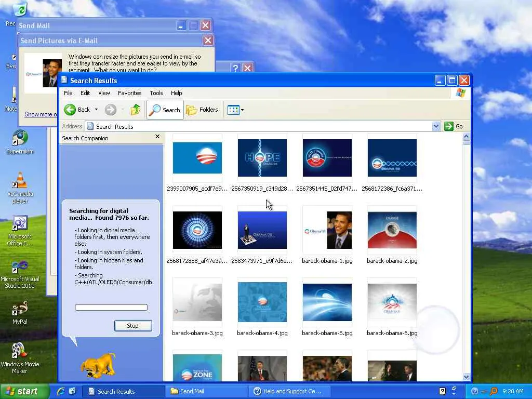Open VLC media player desktop icon
This screenshot has height=399, width=532.
(x=20, y=188)
